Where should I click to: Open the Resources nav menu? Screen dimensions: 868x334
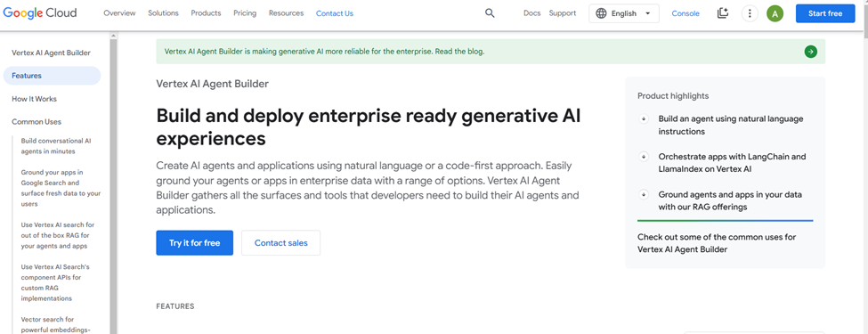click(286, 13)
